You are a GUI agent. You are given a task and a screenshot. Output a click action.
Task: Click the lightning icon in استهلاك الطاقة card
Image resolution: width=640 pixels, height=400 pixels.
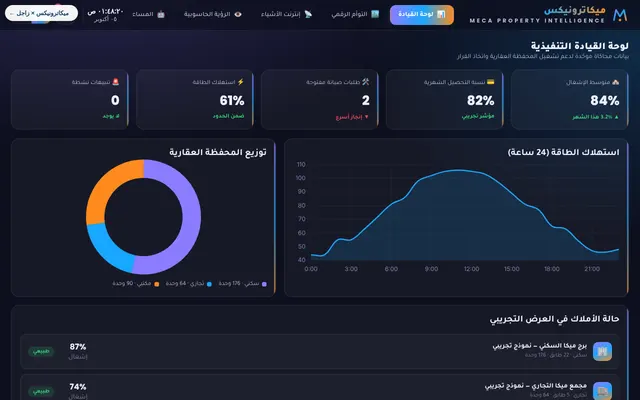(x=241, y=82)
